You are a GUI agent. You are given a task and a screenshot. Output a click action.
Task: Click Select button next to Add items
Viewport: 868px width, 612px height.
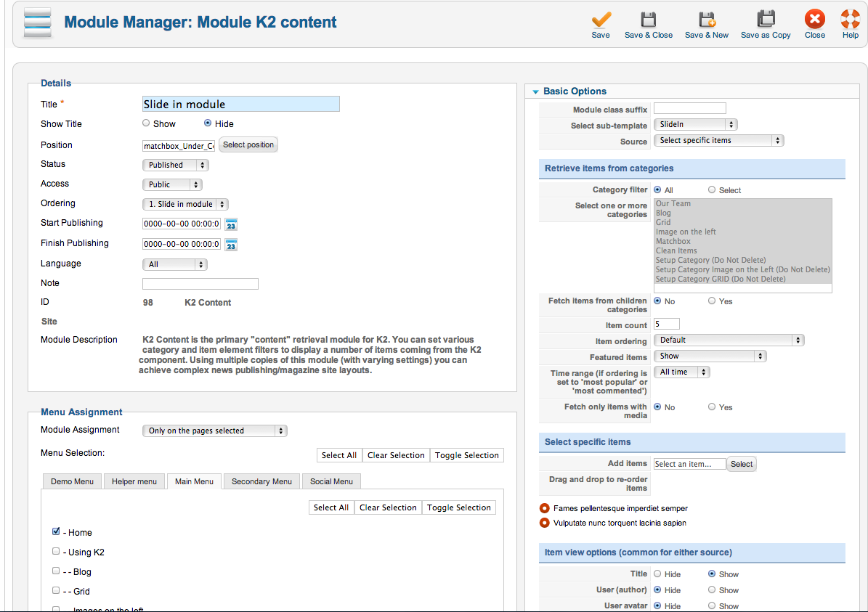pyautogui.click(x=741, y=464)
